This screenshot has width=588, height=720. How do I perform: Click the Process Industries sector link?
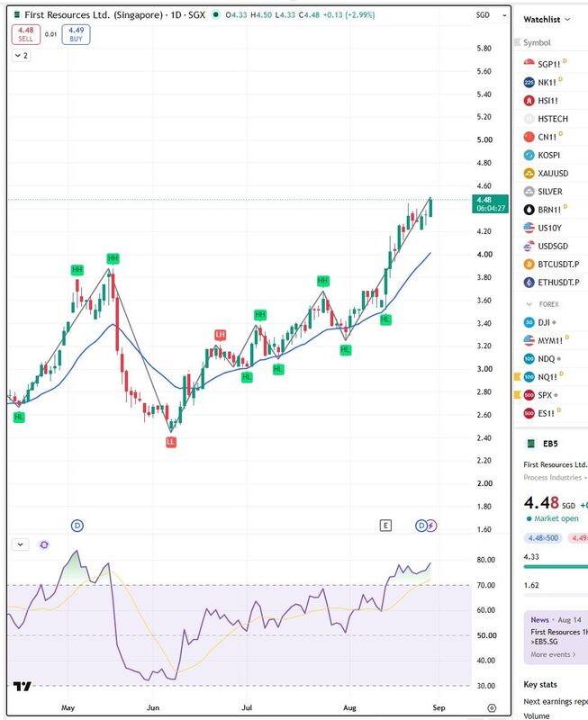click(x=553, y=478)
